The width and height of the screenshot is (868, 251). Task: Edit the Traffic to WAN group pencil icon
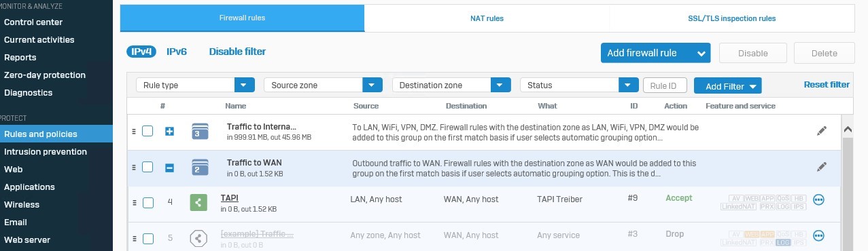(822, 167)
